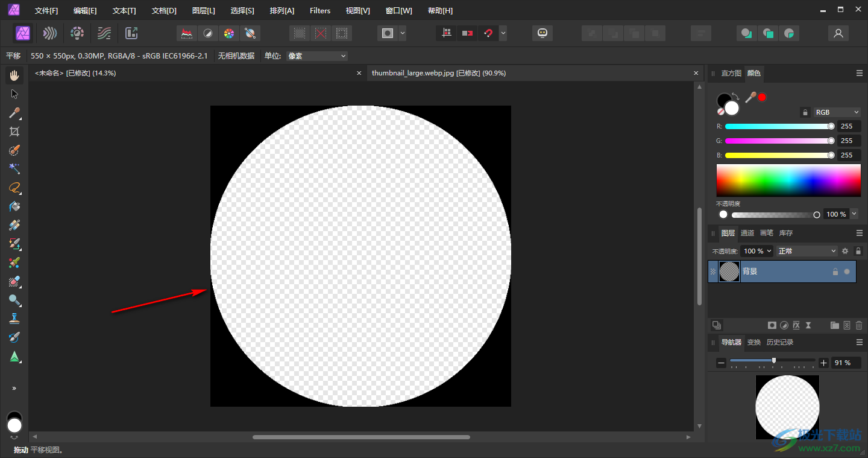This screenshot has height=458, width=868.
Task: Open the Export Persona
Action: 131,33
